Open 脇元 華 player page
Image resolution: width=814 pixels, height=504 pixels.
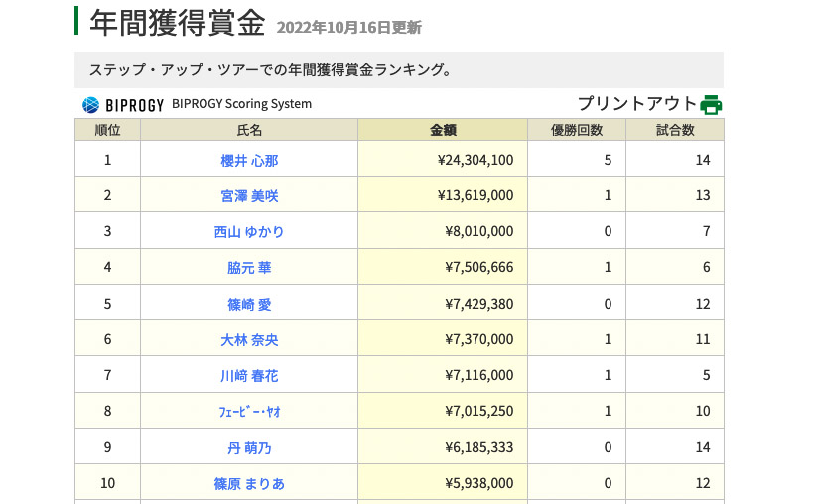[x=249, y=267]
